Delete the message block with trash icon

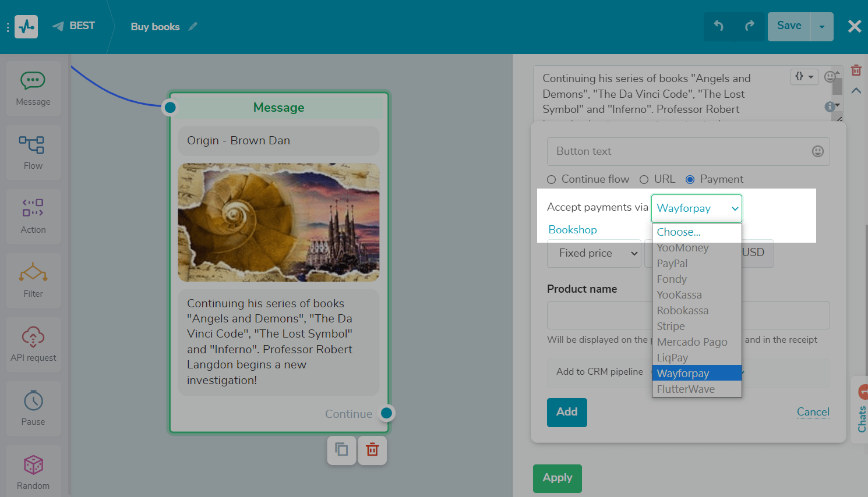pyautogui.click(x=372, y=450)
